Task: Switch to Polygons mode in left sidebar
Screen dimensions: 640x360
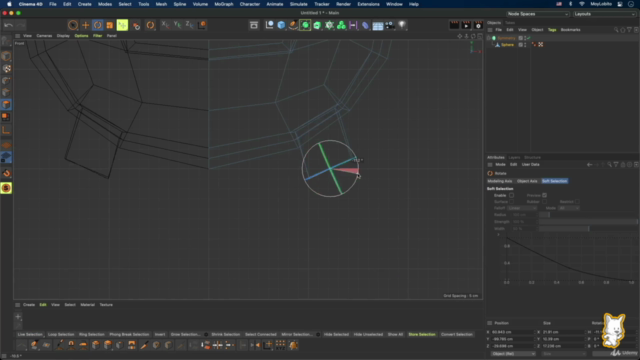Action: pyautogui.click(x=6, y=104)
